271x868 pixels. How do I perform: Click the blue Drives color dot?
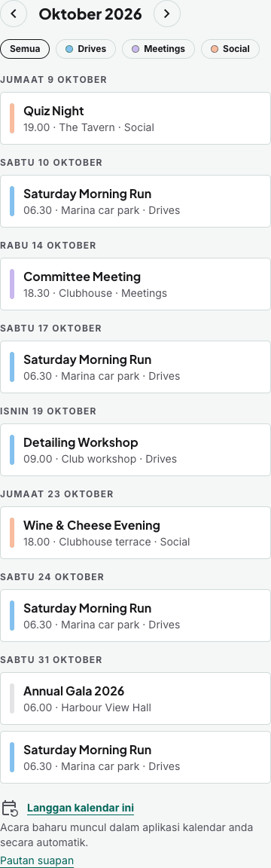69,49
